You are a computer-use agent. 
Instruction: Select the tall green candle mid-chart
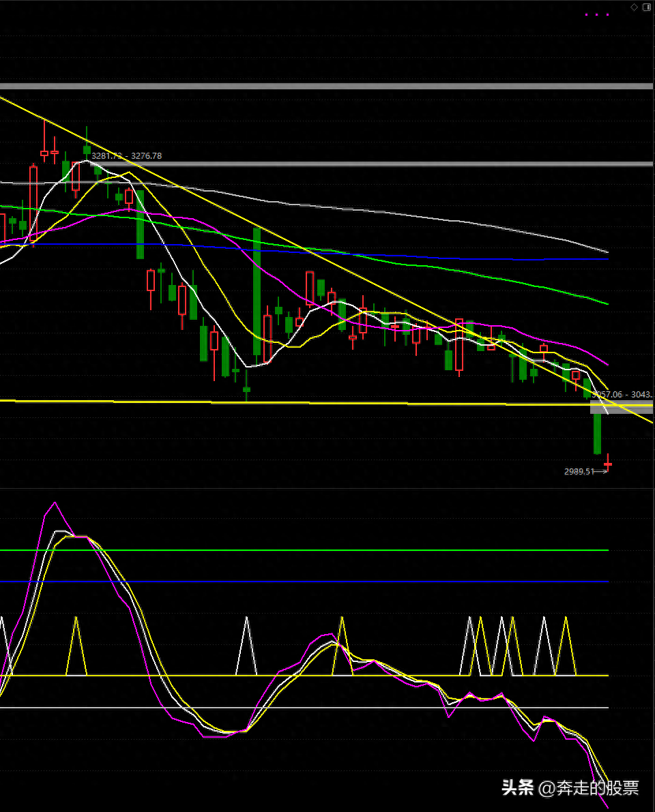pos(257,295)
